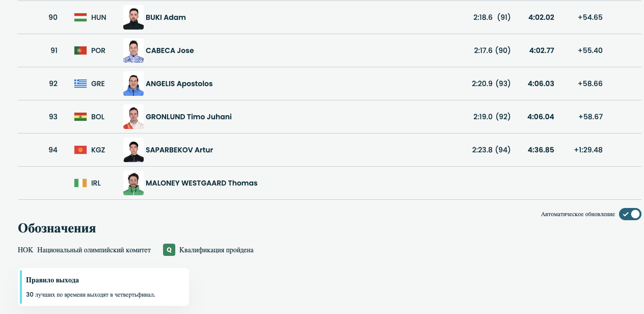
Task: Click the MALONEY WESTGAARD Thomas name
Action: [201, 183]
